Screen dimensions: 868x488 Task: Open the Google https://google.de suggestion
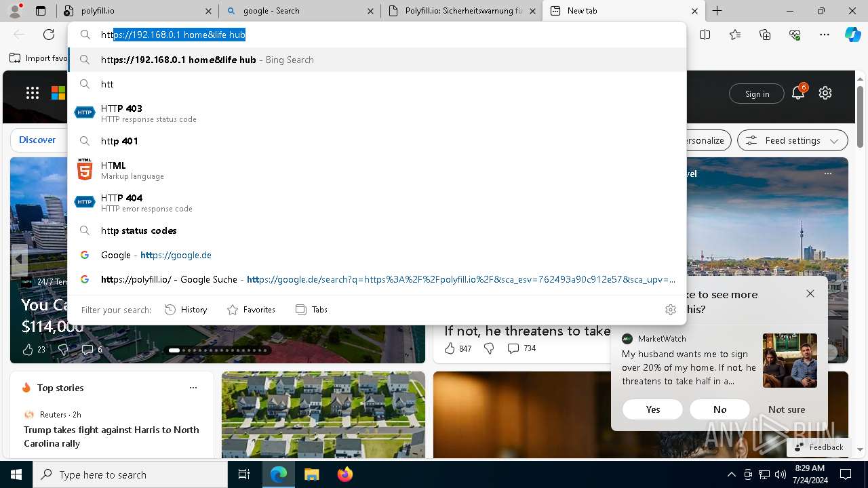pyautogui.click(x=377, y=255)
